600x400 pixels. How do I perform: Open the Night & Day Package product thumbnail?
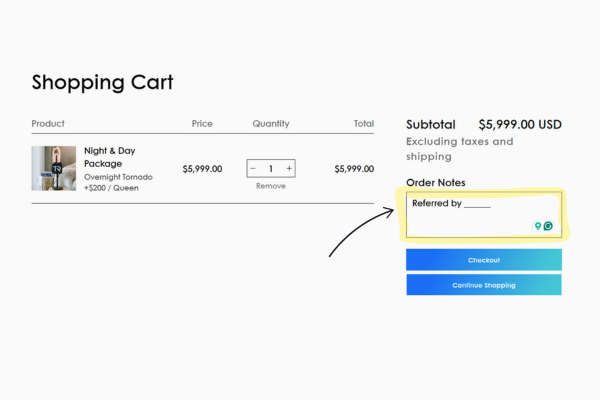click(54, 168)
